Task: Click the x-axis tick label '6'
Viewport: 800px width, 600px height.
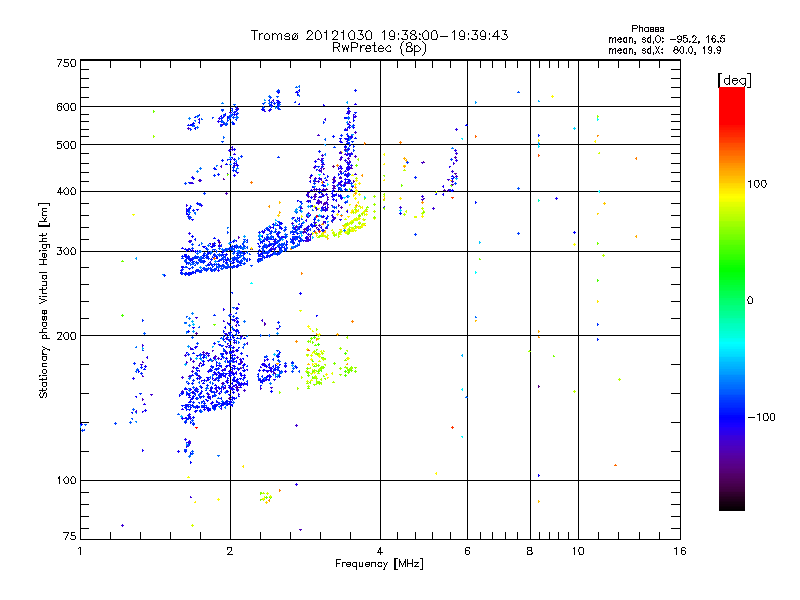Action: point(467,551)
